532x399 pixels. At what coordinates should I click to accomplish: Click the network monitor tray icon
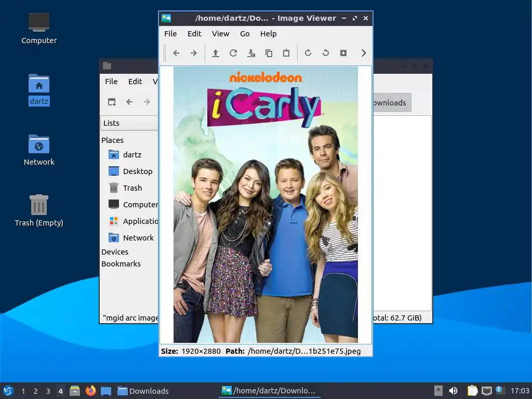[x=486, y=391]
